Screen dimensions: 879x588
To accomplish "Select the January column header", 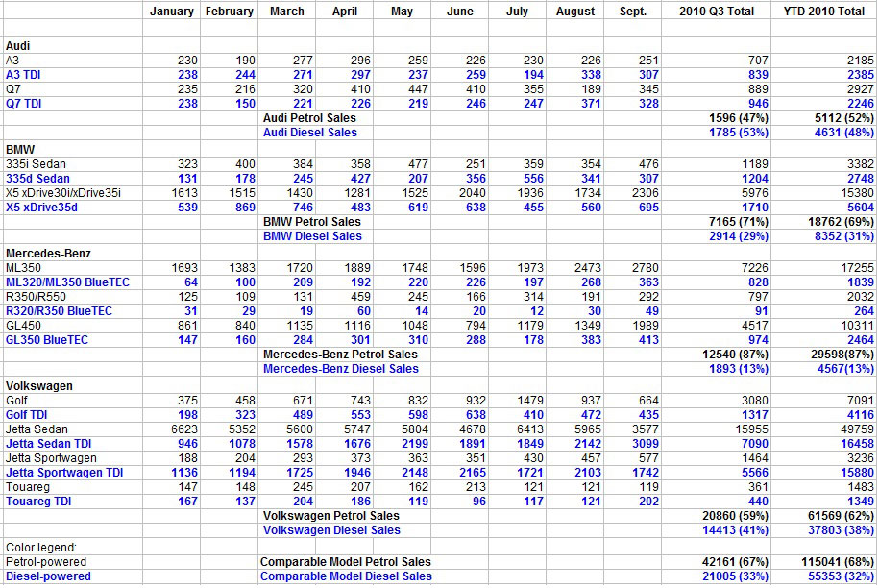I will (172, 12).
